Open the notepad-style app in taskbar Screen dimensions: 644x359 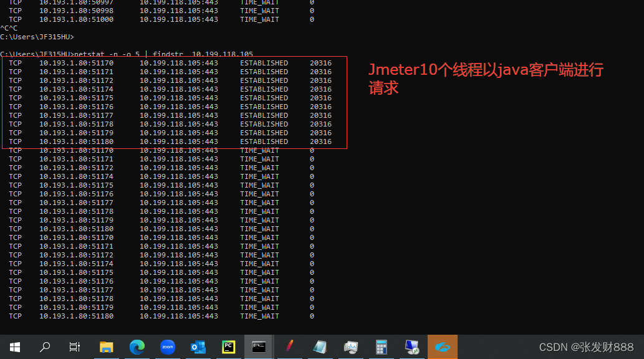320,348
